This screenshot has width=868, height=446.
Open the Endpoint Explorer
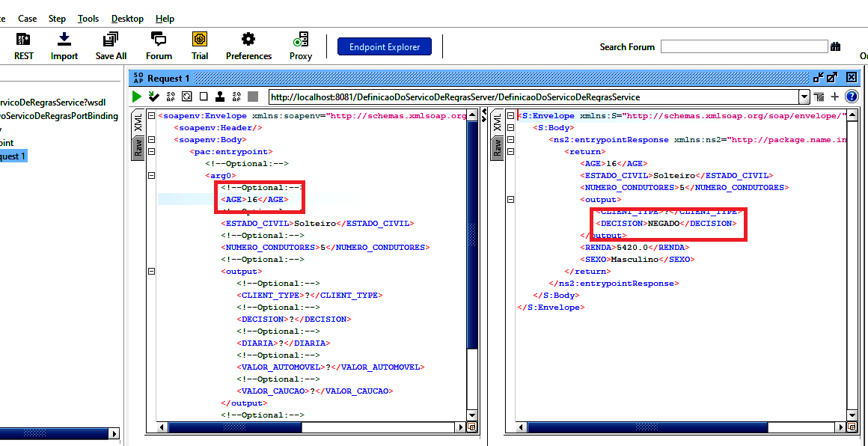pos(385,46)
